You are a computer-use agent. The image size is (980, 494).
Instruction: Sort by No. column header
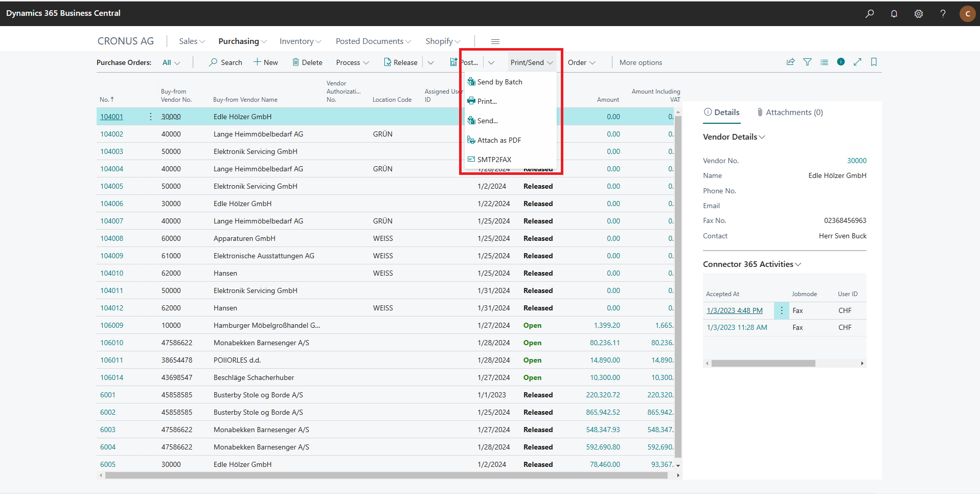coord(107,100)
